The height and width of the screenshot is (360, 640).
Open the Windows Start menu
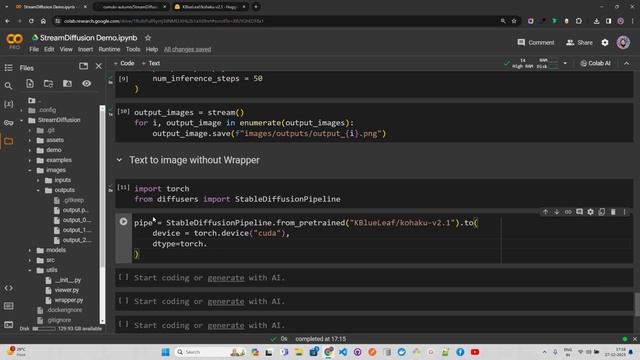165,352
